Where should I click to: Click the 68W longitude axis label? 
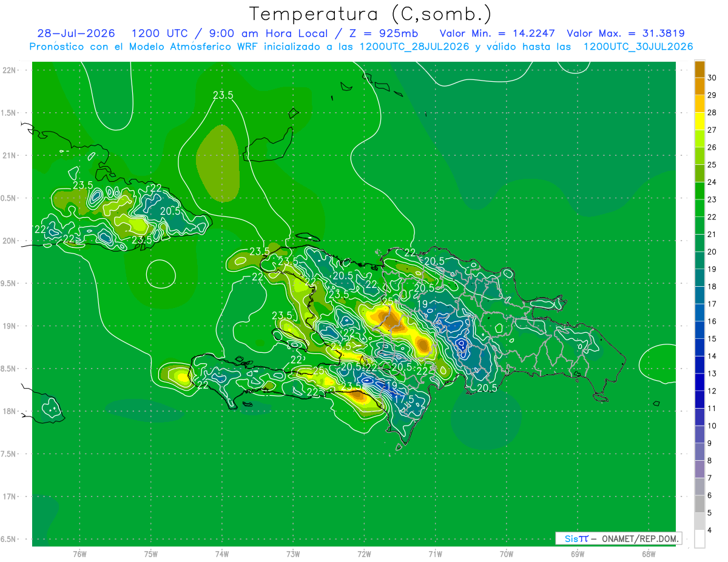[649, 554]
